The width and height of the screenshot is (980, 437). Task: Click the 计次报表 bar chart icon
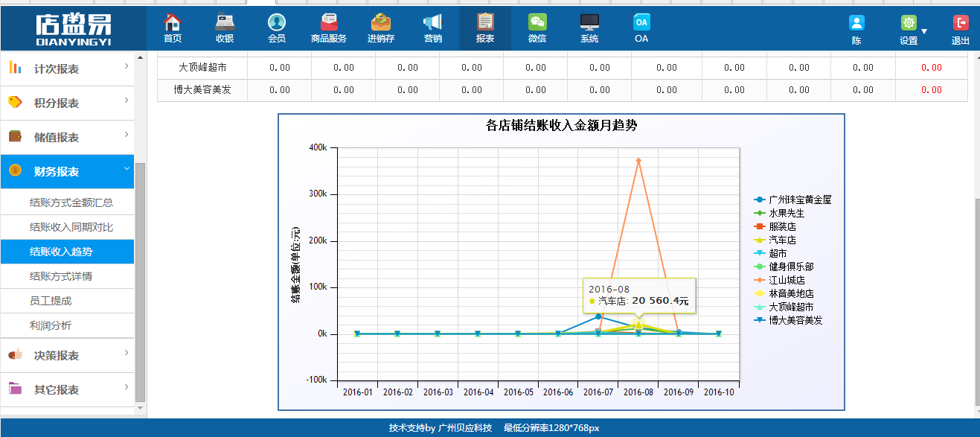tap(15, 68)
